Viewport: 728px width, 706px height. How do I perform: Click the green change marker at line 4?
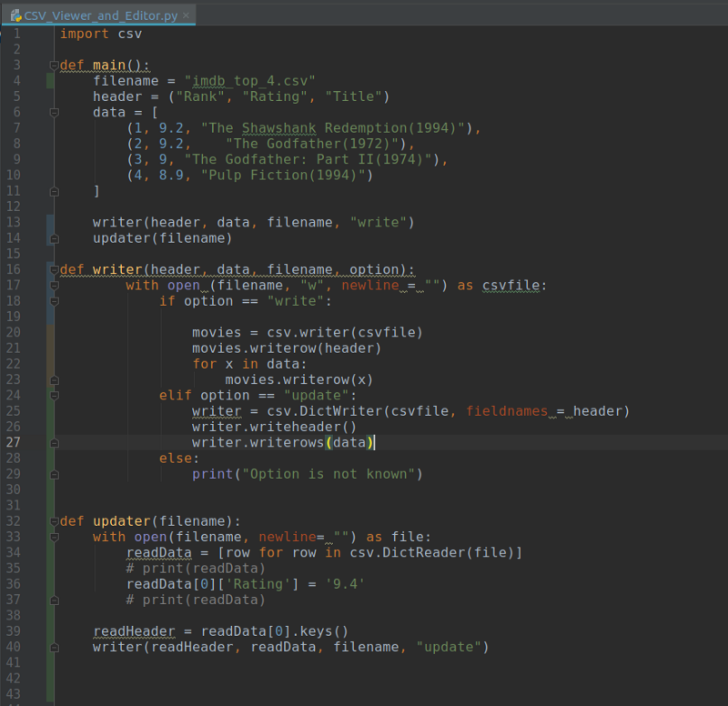[50, 81]
